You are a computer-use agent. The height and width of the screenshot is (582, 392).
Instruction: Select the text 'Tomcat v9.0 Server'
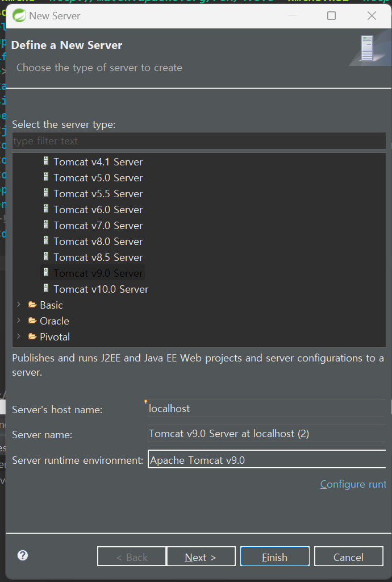pos(98,273)
